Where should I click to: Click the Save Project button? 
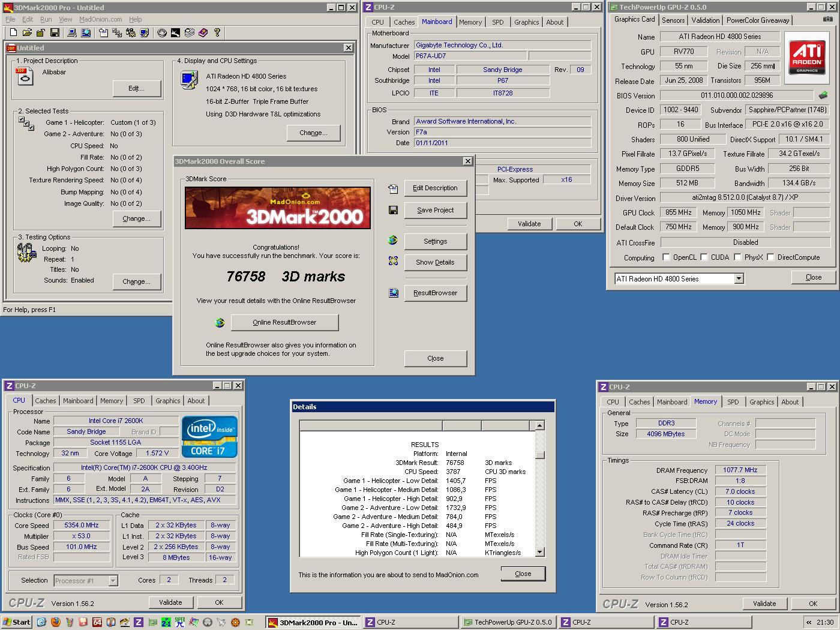click(435, 210)
